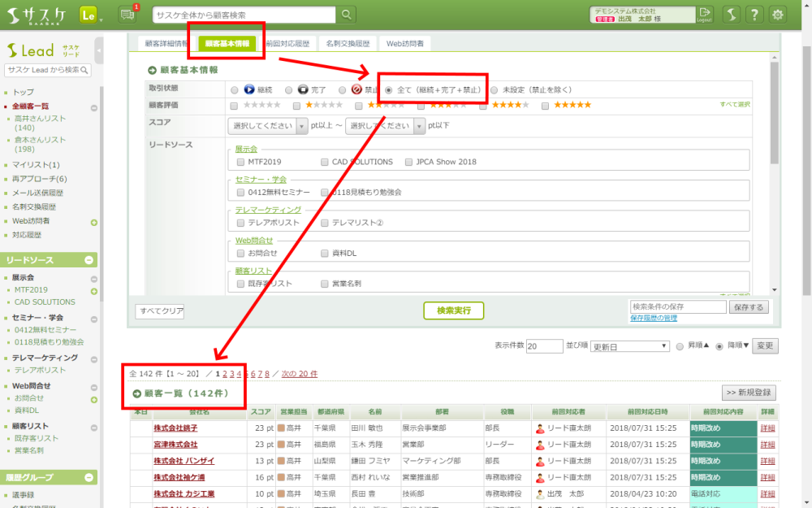Click the green plus icon beside Web訪問者
Screen dimensions: 812x508
[94, 222]
